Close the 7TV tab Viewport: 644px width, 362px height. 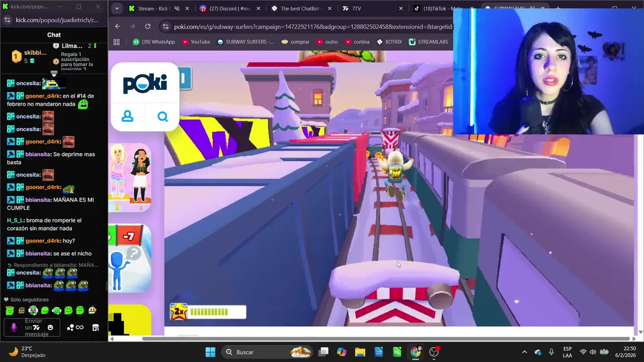[401, 9]
